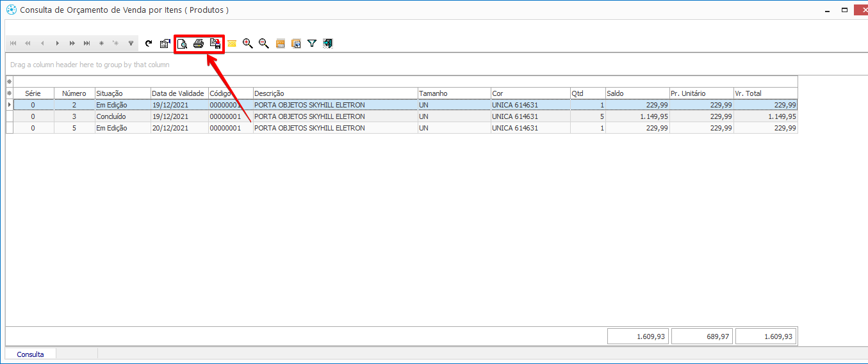Click the Saldo footer total 1.609,93

coord(638,336)
